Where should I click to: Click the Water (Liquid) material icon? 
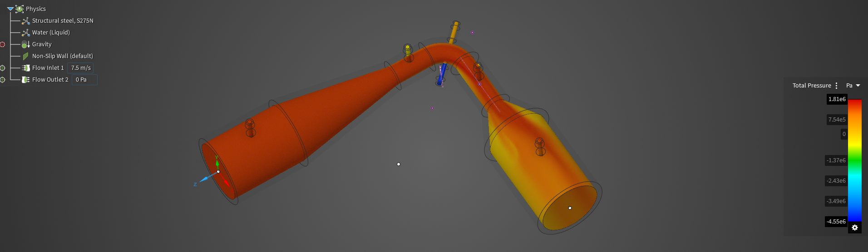[26, 33]
